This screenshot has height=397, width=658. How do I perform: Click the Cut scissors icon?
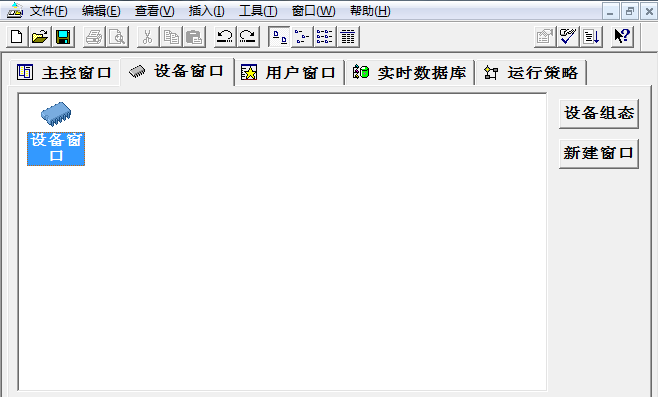pos(148,37)
